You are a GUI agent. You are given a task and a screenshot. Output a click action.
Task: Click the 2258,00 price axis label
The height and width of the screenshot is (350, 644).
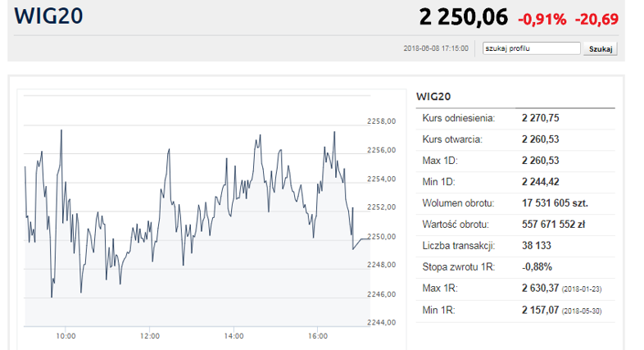click(382, 121)
